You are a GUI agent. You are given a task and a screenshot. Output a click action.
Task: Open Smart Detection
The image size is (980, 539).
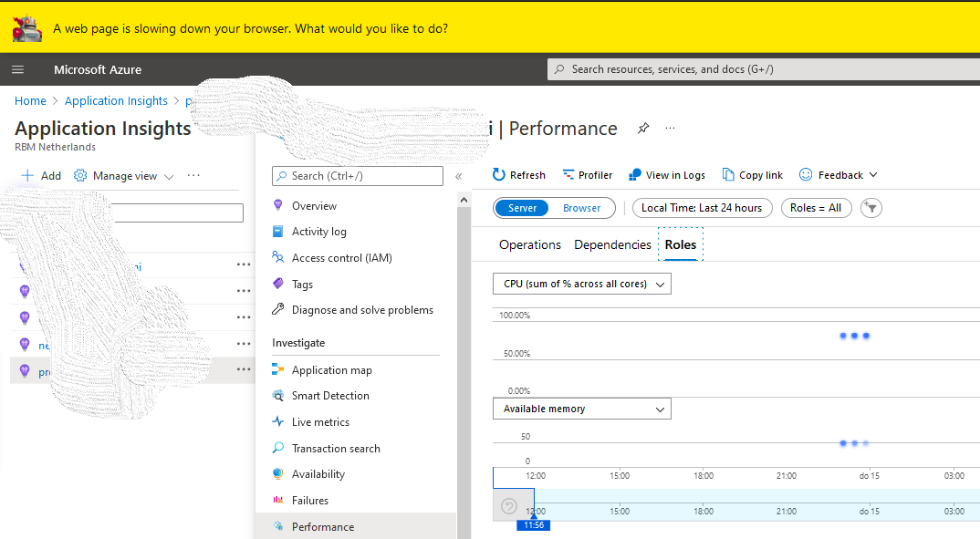(330, 395)
